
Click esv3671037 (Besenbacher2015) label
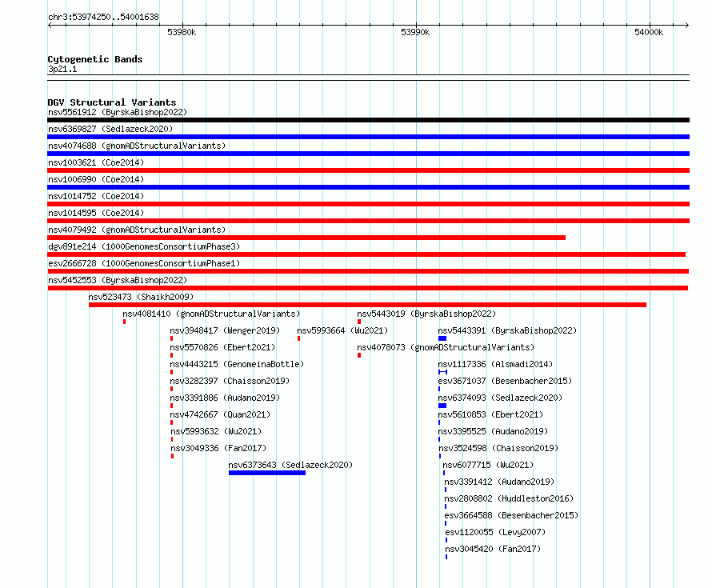[x=505, y=381]
